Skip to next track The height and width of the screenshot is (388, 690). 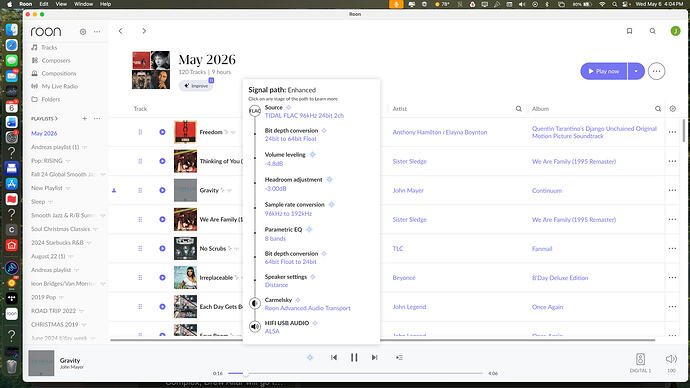click(374, 357)
